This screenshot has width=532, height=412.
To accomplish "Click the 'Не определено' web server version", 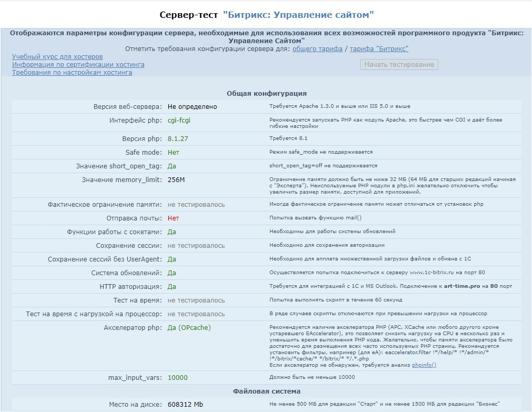I will tap(192, 106).
